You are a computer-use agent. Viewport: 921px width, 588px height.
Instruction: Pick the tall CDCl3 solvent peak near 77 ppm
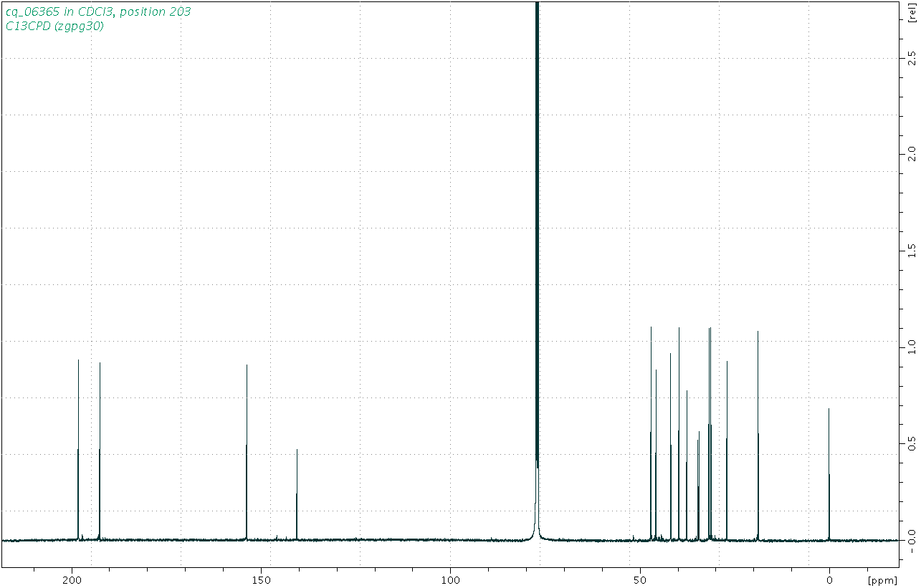tap(537, 272)
